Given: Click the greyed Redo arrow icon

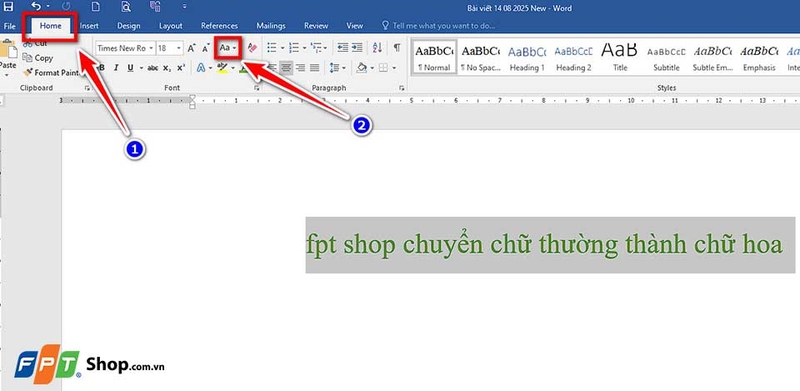Looking at the screenshot, I should [65, 7].
